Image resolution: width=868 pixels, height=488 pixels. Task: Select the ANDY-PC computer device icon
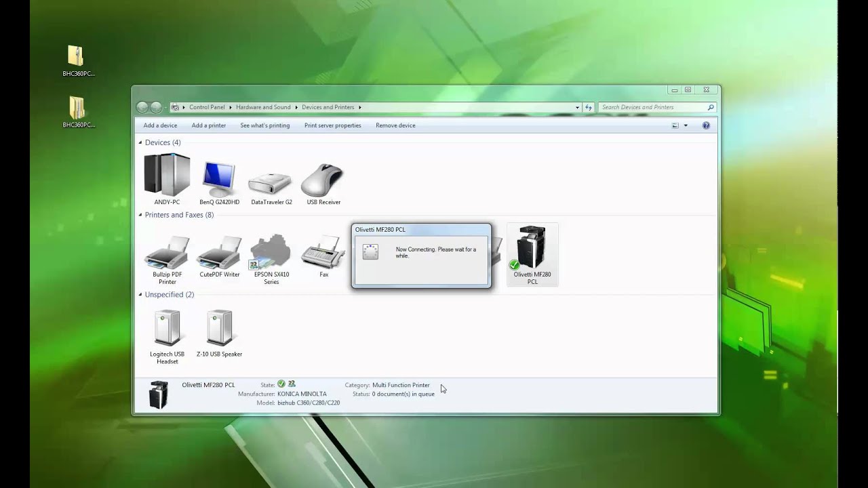167,175
